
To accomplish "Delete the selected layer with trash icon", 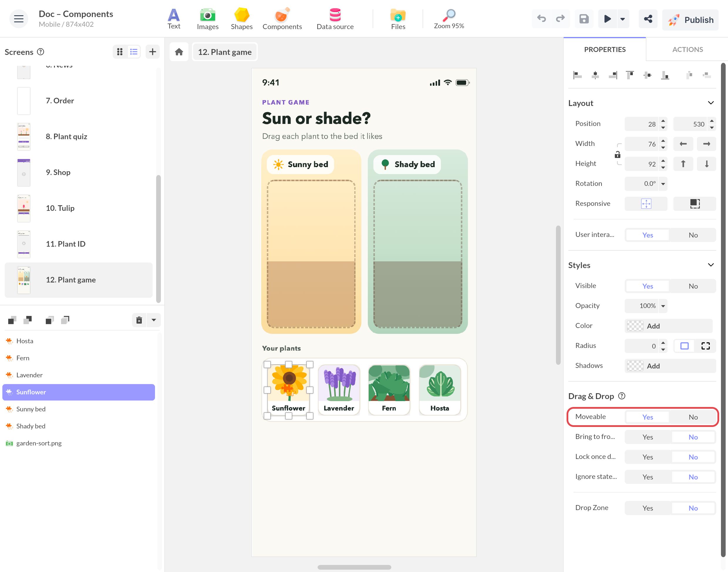I will pyautogui.click(x=139, y=320).
